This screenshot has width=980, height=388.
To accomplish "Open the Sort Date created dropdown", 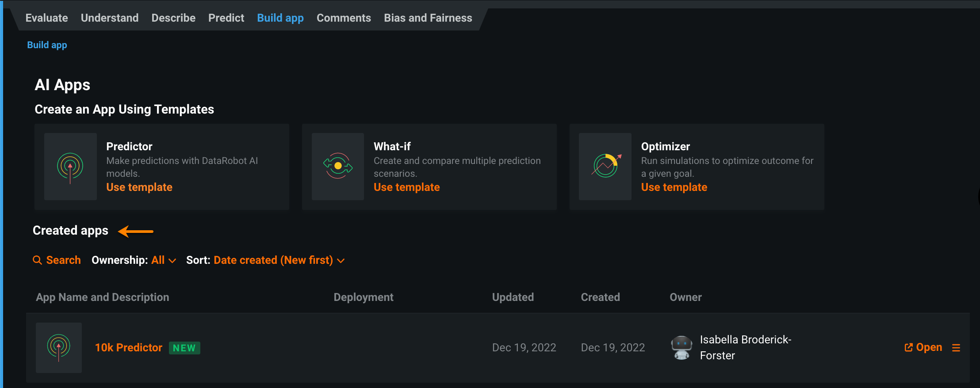I will click(279, 260).
